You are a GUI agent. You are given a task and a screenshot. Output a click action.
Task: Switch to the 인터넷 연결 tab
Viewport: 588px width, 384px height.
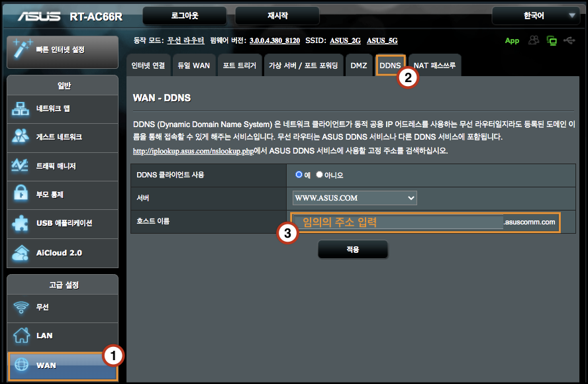[x=148, y=66]
